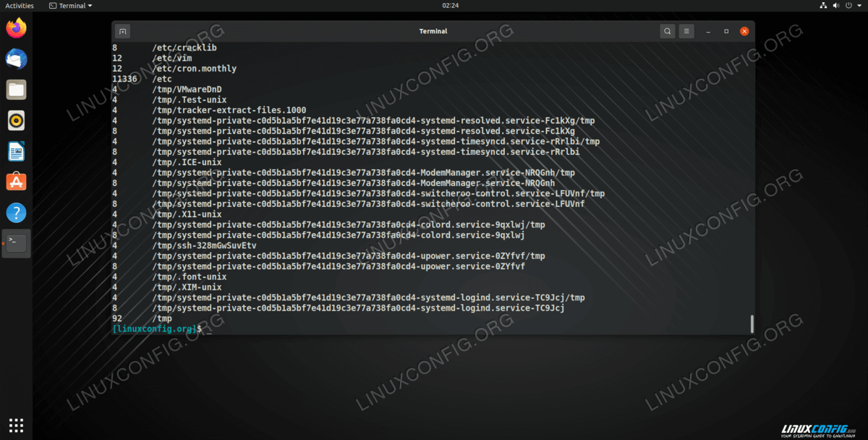Launch Firefox from the dock
Screen dimensions: 868x440
coord(16,28)
